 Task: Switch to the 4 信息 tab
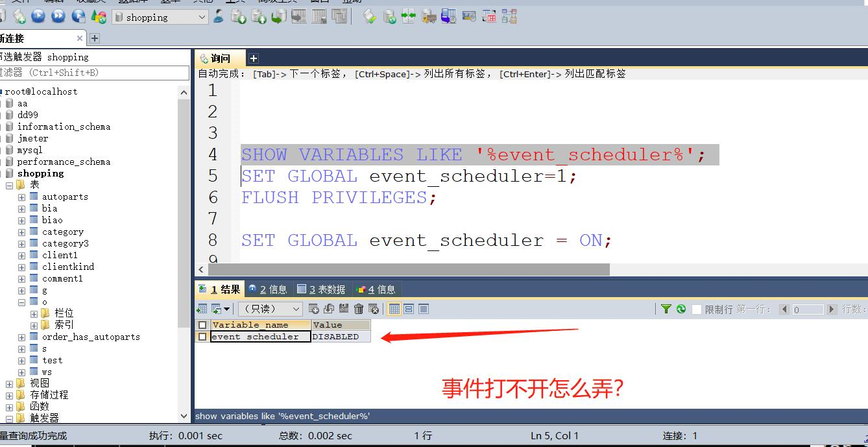(x=376, y=289)
